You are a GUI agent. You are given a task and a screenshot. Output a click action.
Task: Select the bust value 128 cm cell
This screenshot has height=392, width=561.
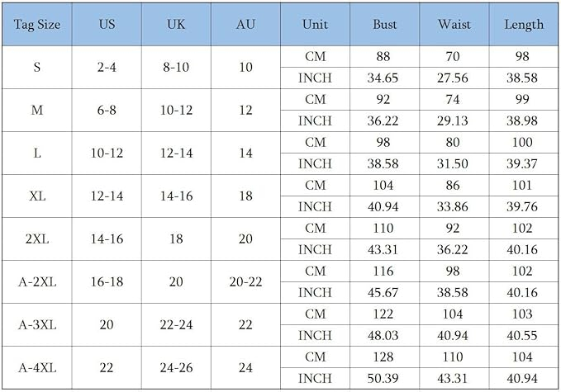pos(384,357)
